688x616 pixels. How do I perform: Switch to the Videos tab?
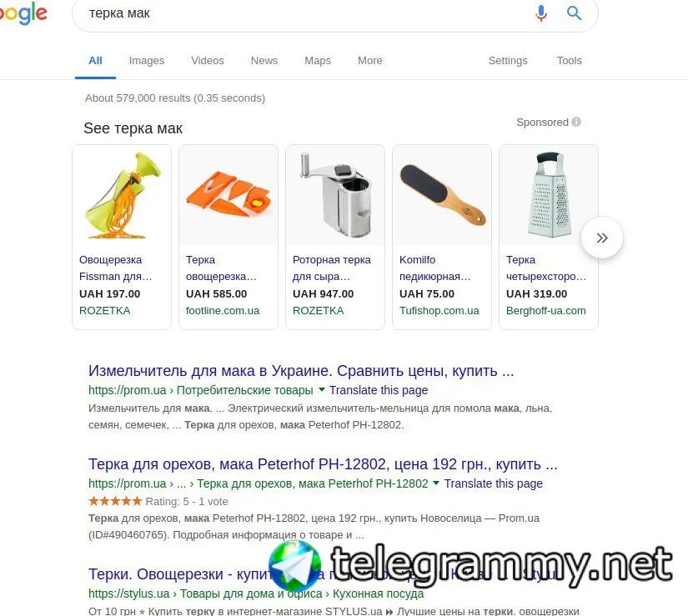[x=208, y=61]
